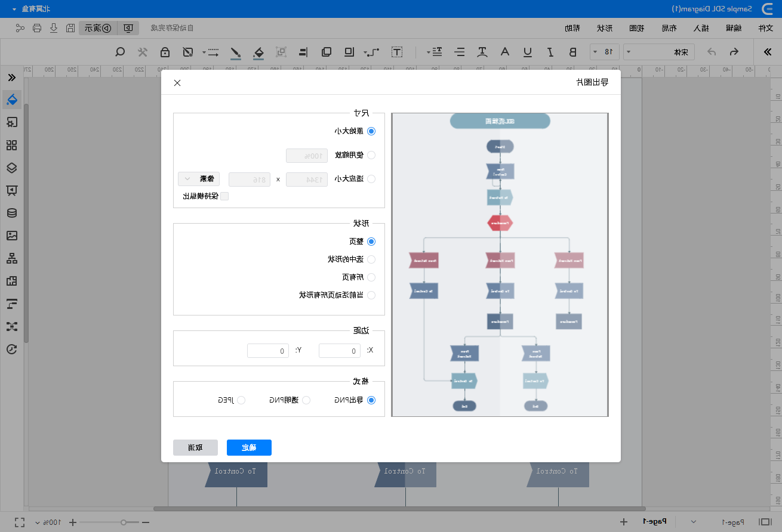Image resolution: width=782 pixels, height=532 pixels.
Task: Select the 适应大小 radio option
Action: pyautogui.click(x=371, y=179)
